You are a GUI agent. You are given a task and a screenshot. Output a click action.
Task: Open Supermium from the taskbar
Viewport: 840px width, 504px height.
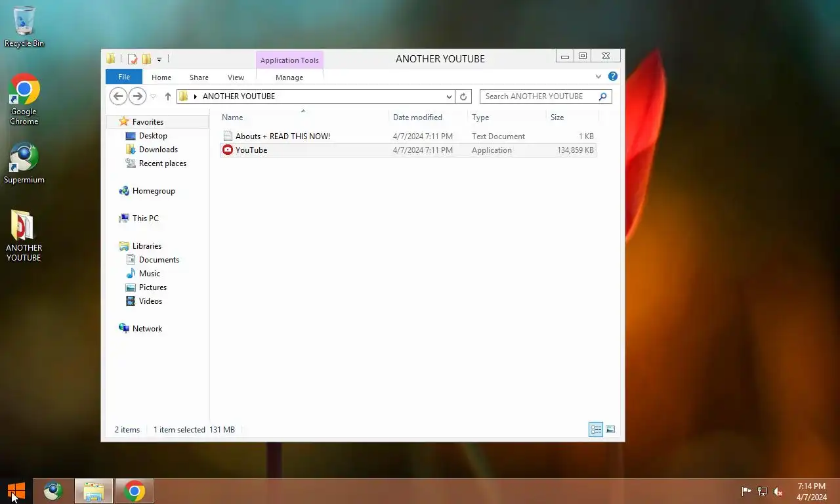coord(53,491)
